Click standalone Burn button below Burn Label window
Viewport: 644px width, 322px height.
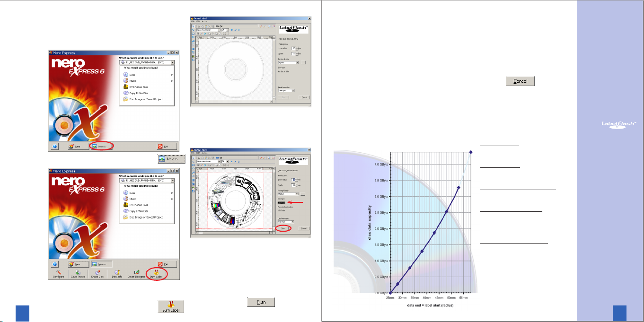[x=261, y=302]
